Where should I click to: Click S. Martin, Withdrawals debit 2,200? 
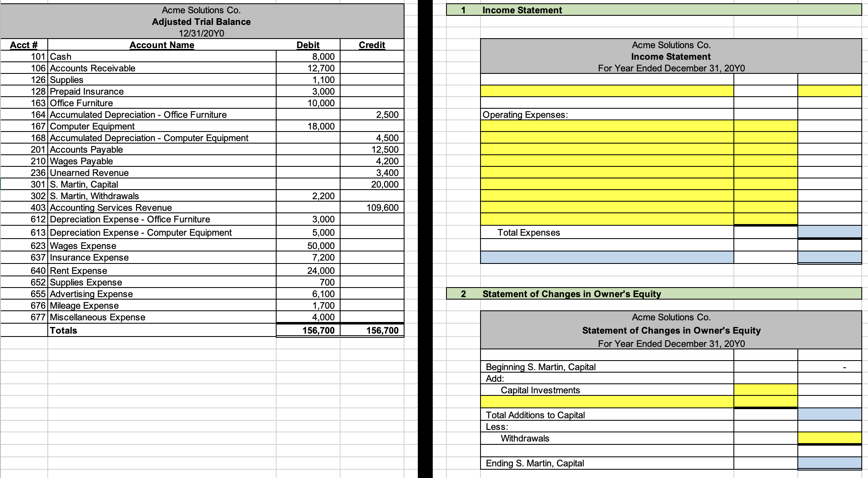pos(308,196)
